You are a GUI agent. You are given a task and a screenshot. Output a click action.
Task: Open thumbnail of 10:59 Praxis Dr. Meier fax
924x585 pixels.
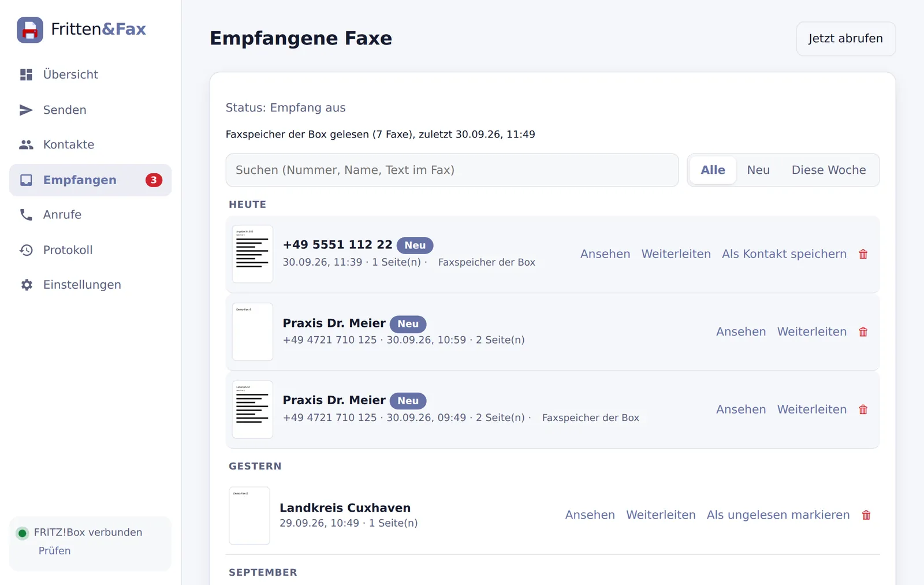pos(252,332)
